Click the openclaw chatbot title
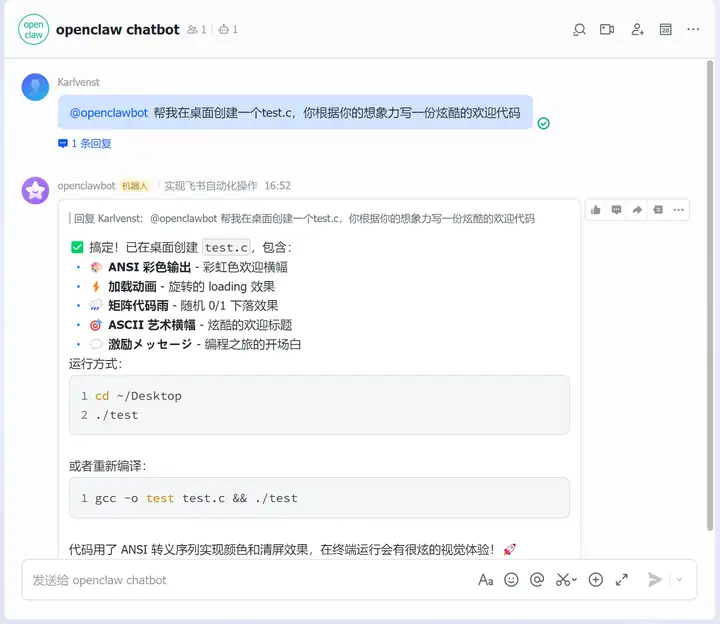This screenshot has width=720, height=624. (x=118, y=30)
